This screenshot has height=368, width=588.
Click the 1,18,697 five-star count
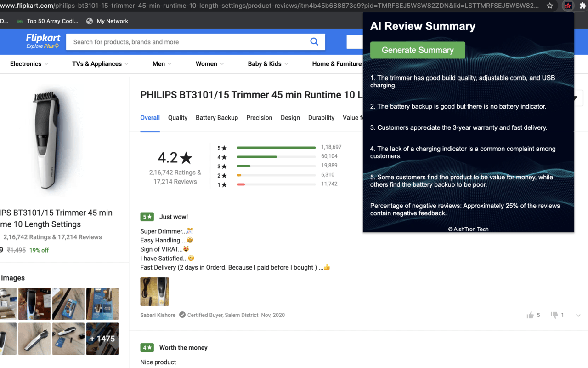click(x=331, y=147)
